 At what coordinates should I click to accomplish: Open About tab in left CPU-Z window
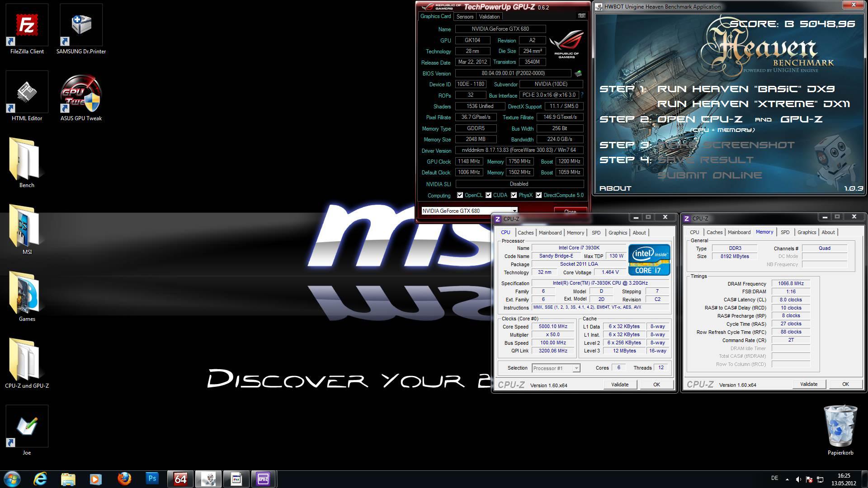(639, 233)
